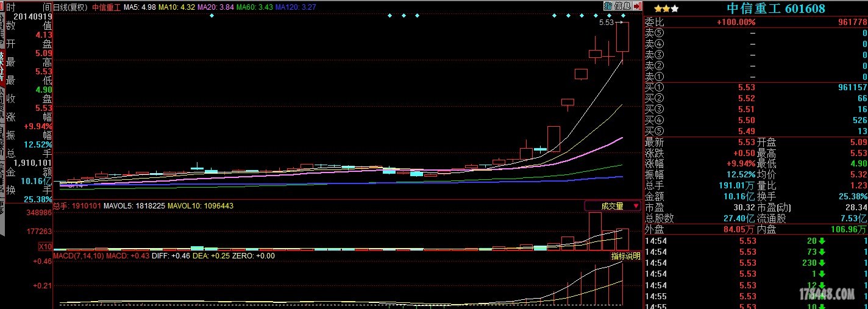Click the 5.53 high price annotation
The width and height of the screenshot is (868, 309).
tap(607, 23)
